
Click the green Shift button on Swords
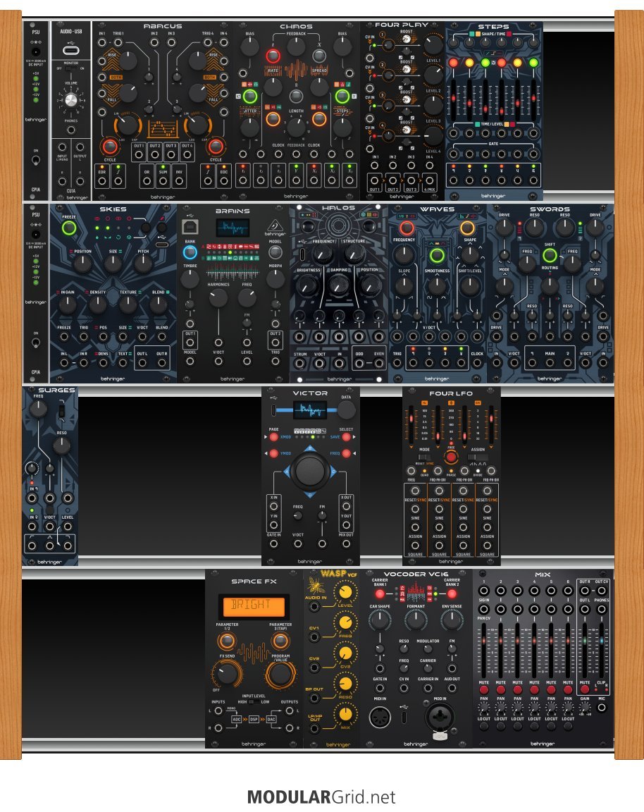point(550,255)
